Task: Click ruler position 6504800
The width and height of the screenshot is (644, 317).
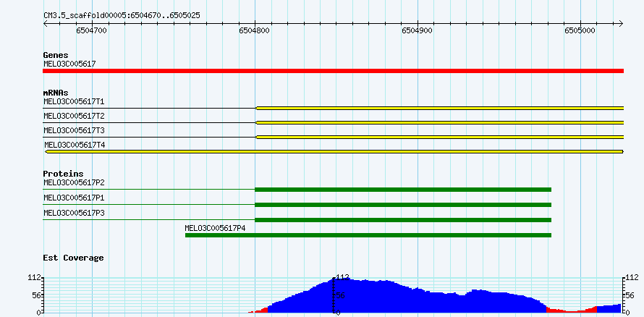Action: pyautogui.click(x=254, y=30)
